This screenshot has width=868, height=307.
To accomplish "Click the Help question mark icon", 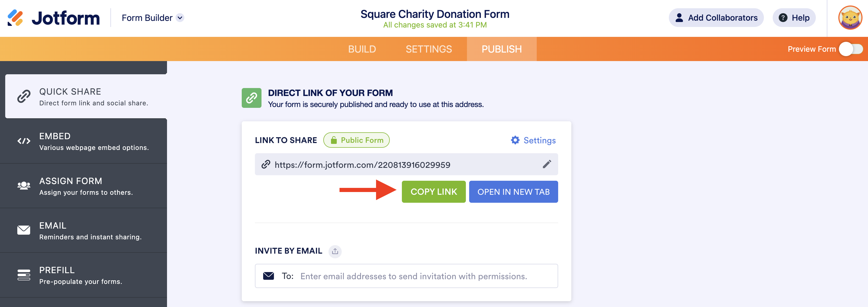I will pyautogui.click(x=783, y=18).
